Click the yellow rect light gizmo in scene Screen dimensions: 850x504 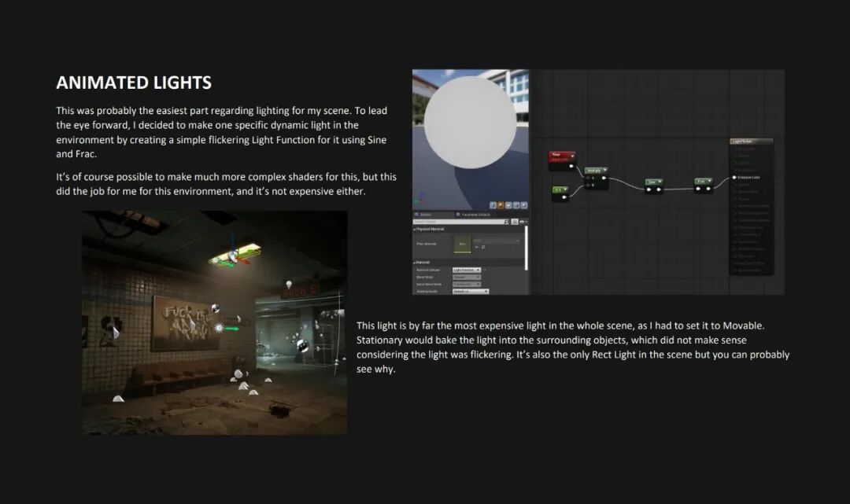(235, 256)
